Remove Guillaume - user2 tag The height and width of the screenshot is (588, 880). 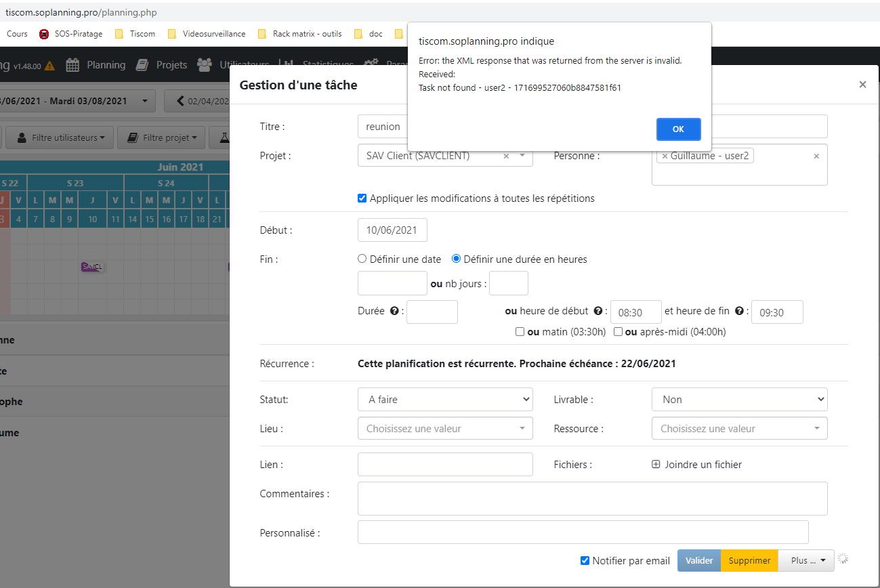click(665, 156)
